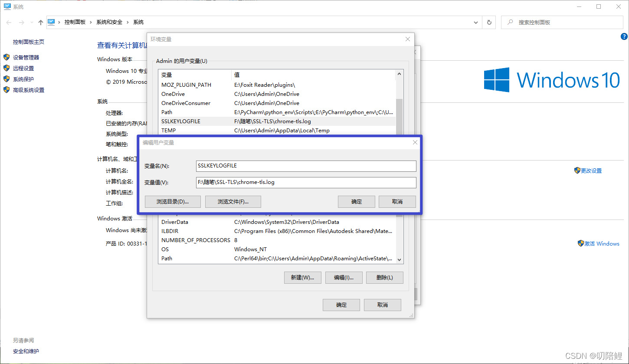This screenshot has height=364, width=629.
Task: Select the SSLKEYLOGFILE row in user variables
Action: pyautogui.click(x=277, y=121)
